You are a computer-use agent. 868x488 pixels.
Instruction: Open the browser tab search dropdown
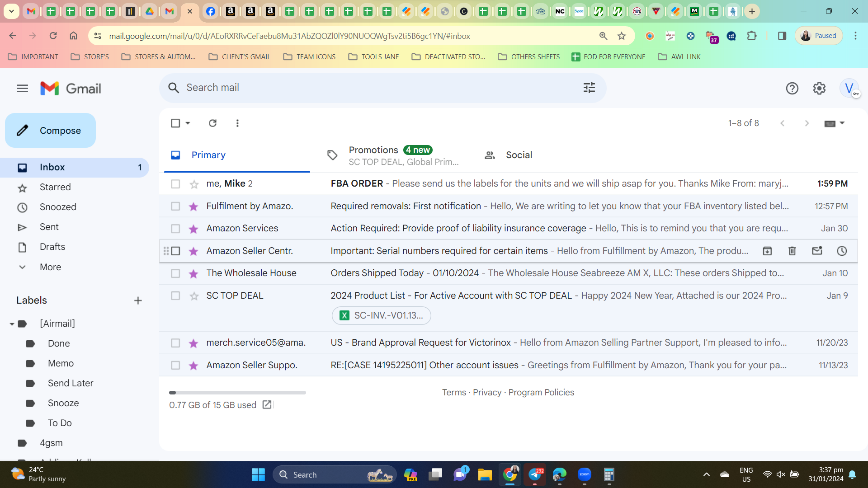click(x=11, y=11)
